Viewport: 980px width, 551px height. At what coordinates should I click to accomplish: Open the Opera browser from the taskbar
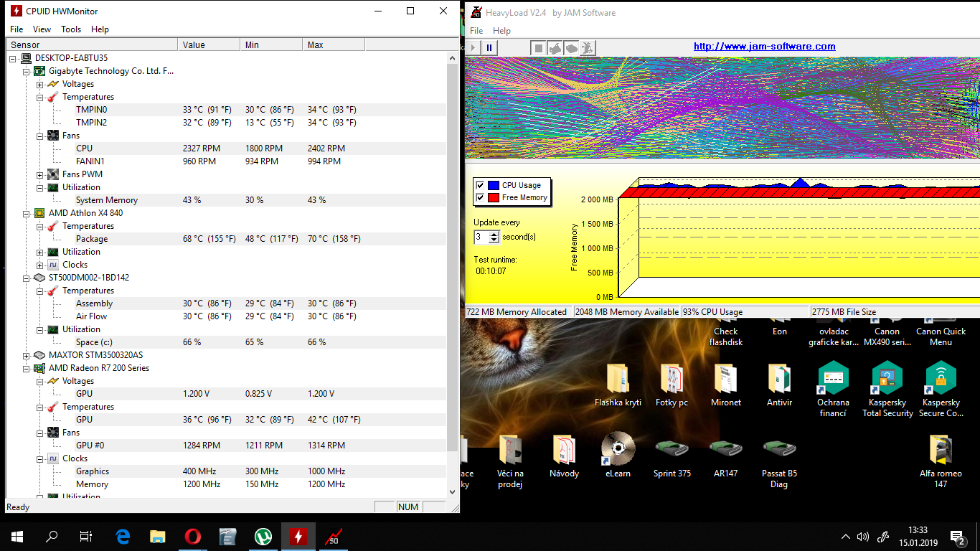tap(192, 536)
